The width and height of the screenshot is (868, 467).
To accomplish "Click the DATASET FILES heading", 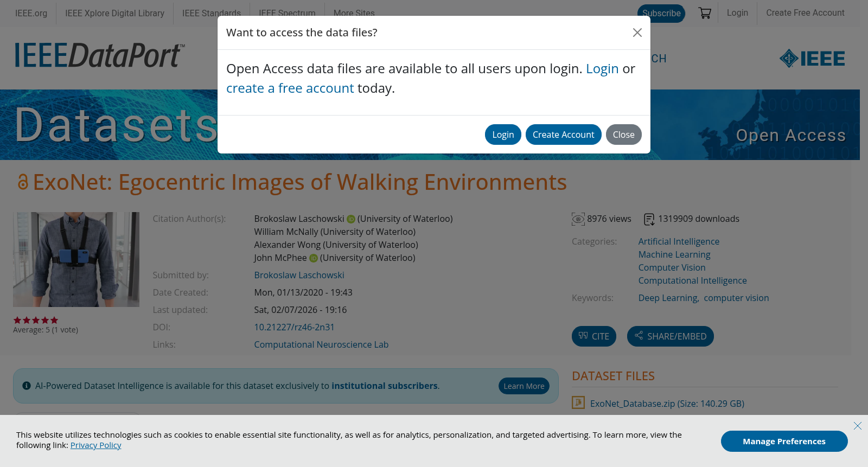I will click(x=613, y=376).
